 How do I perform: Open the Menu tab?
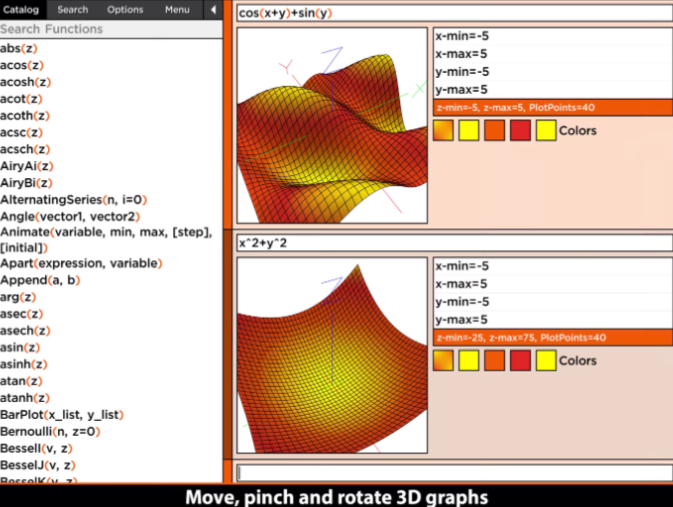177,9
